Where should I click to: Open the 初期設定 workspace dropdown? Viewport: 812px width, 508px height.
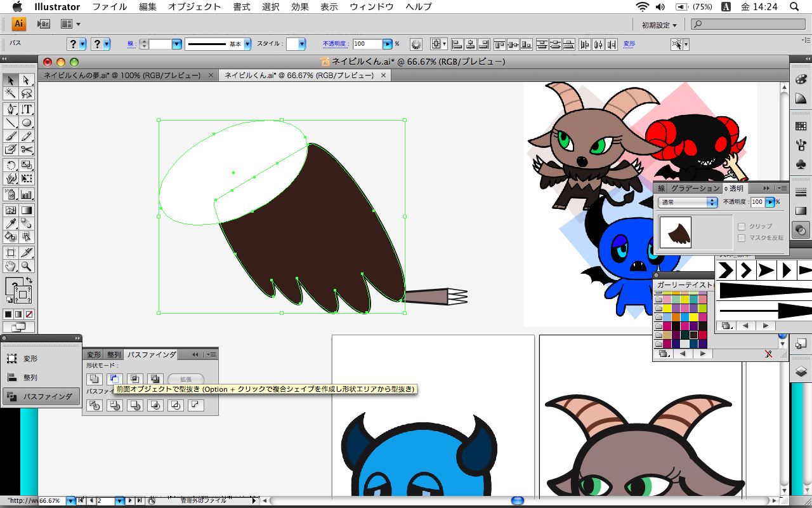(x=659, y=25)
